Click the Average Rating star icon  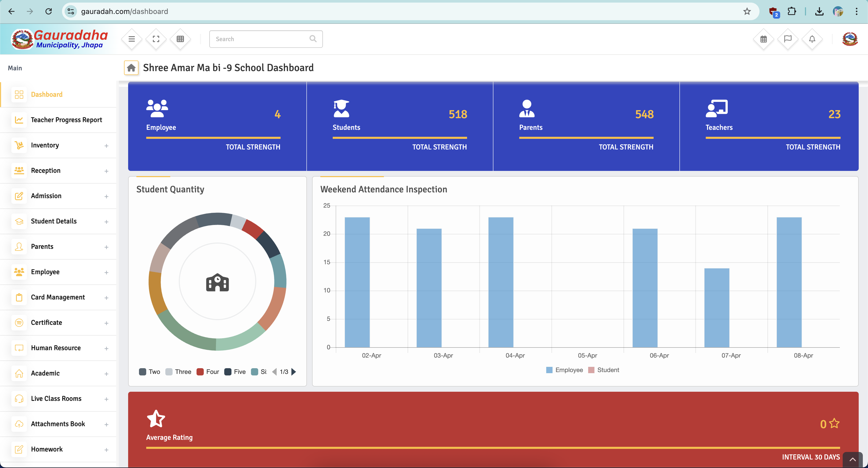tap(156, 418)
